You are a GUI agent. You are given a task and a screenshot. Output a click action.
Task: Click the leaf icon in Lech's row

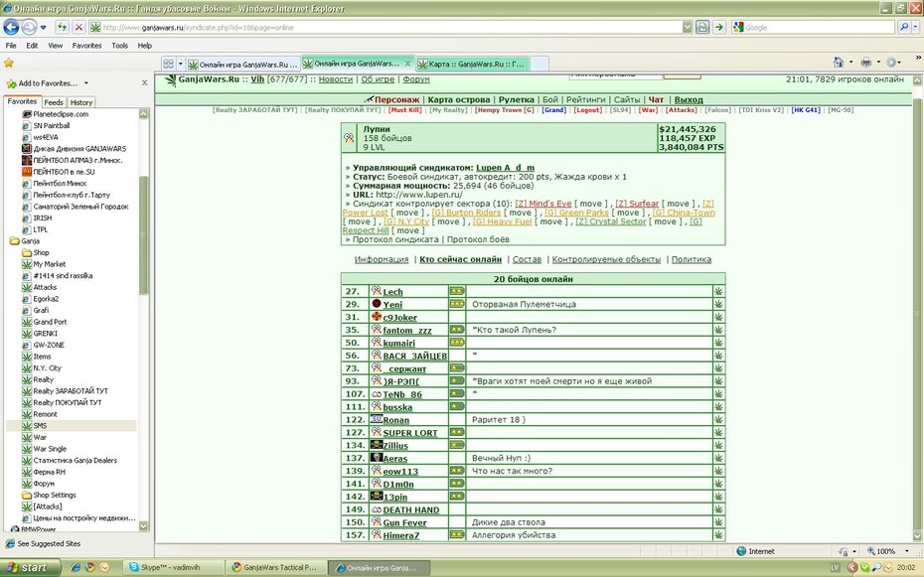718,291
